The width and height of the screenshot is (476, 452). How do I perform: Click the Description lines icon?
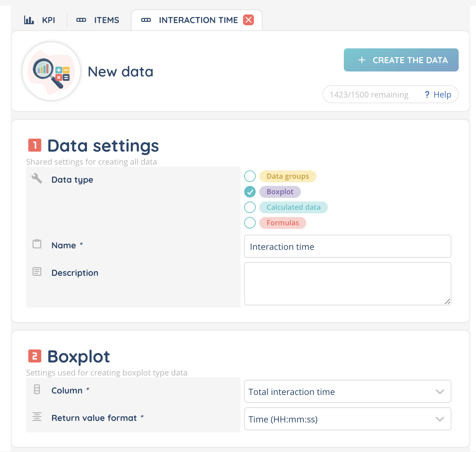(37, 271)
